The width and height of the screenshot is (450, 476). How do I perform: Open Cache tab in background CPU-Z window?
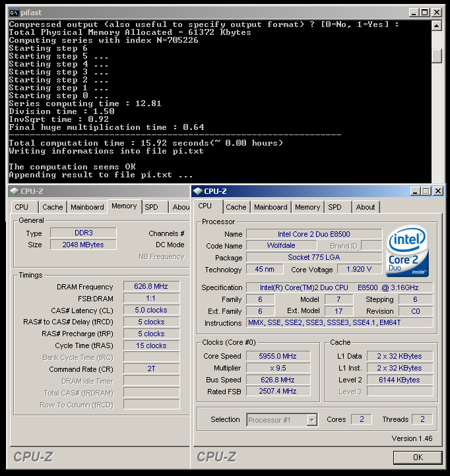53,207
